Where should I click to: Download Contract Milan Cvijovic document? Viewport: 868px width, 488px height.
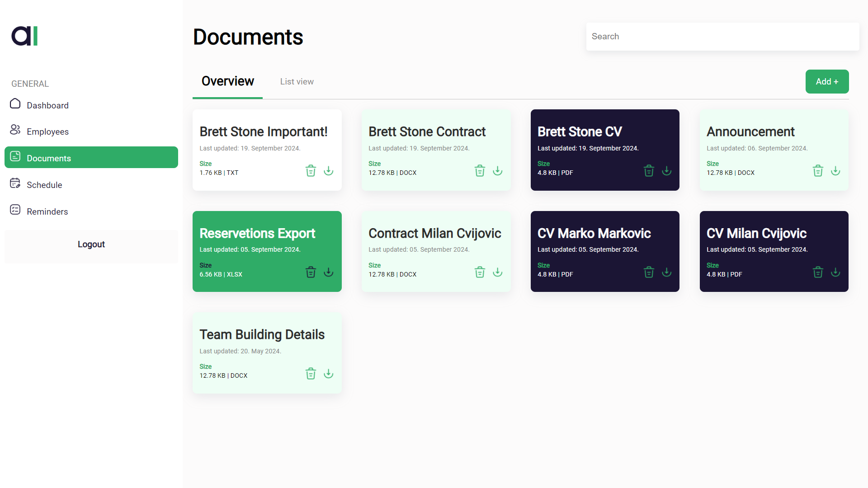(x=497, y=272)
